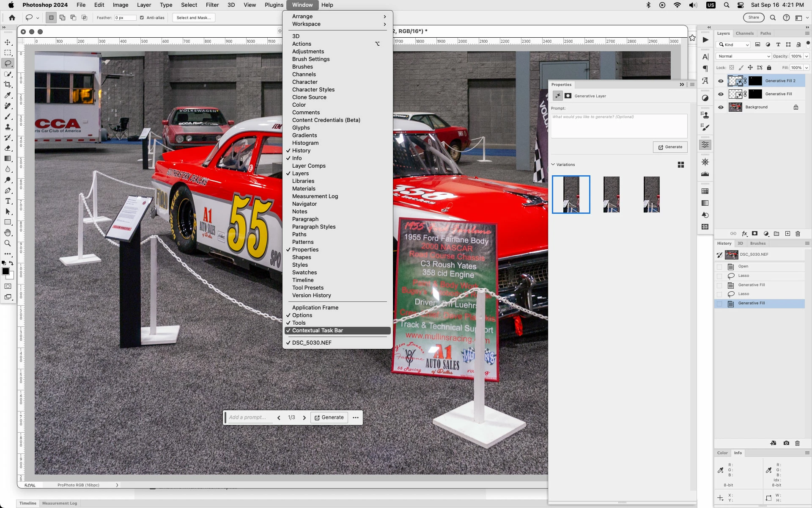Create new snapshot camera icon in History

[x=786, y=443]
